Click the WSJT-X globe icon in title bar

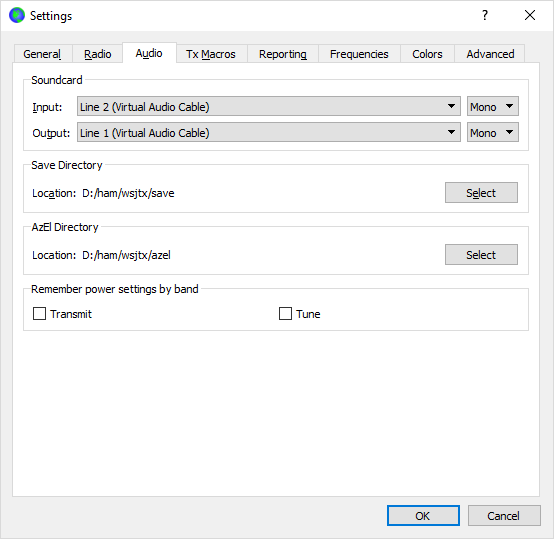(17, 16)
